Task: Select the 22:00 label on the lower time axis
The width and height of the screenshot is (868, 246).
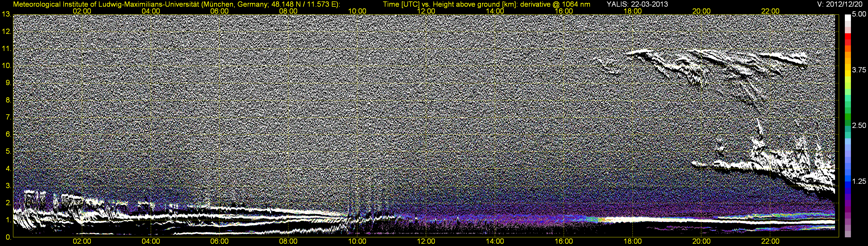Action: (x=770, y=241)
